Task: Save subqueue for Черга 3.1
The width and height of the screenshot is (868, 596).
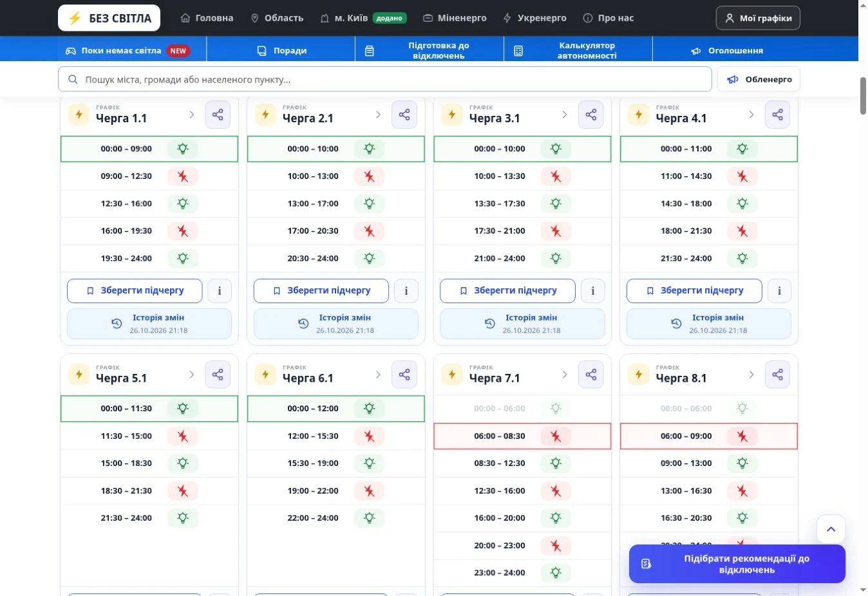Action: click(x=507, y=291)
